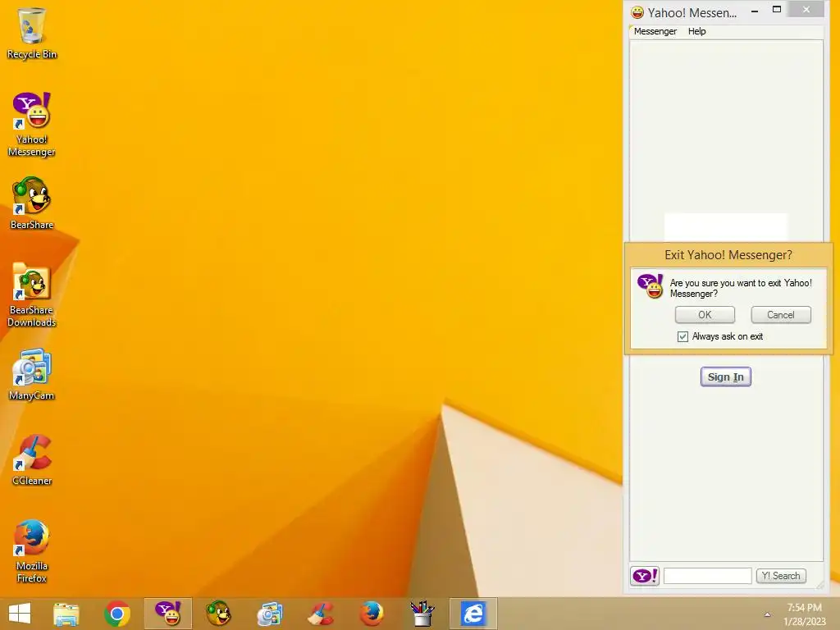Open the Recycle Bin desktop icon
The image size is (840, 630).
(x=32, y=33)
